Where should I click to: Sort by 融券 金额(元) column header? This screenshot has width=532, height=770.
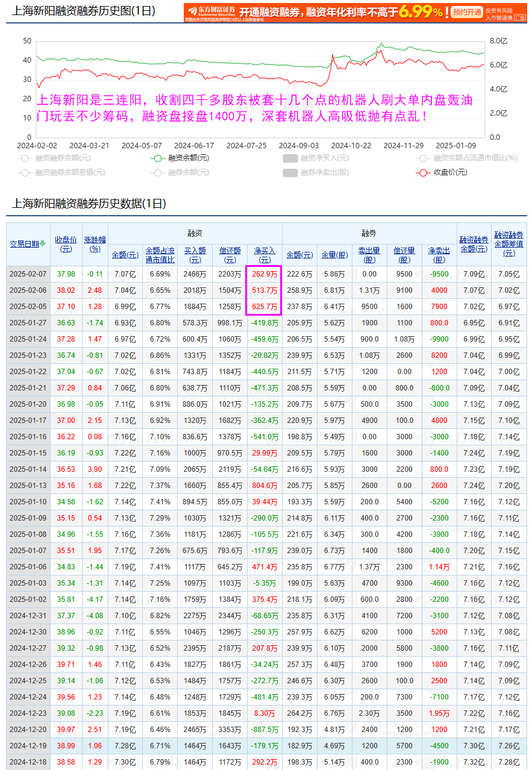(x=299, y=255)
